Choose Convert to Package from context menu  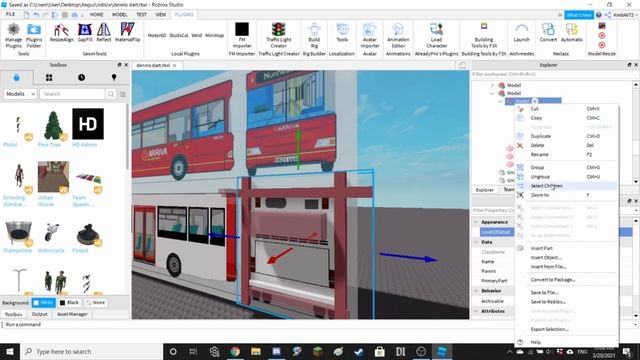(567, 280)
